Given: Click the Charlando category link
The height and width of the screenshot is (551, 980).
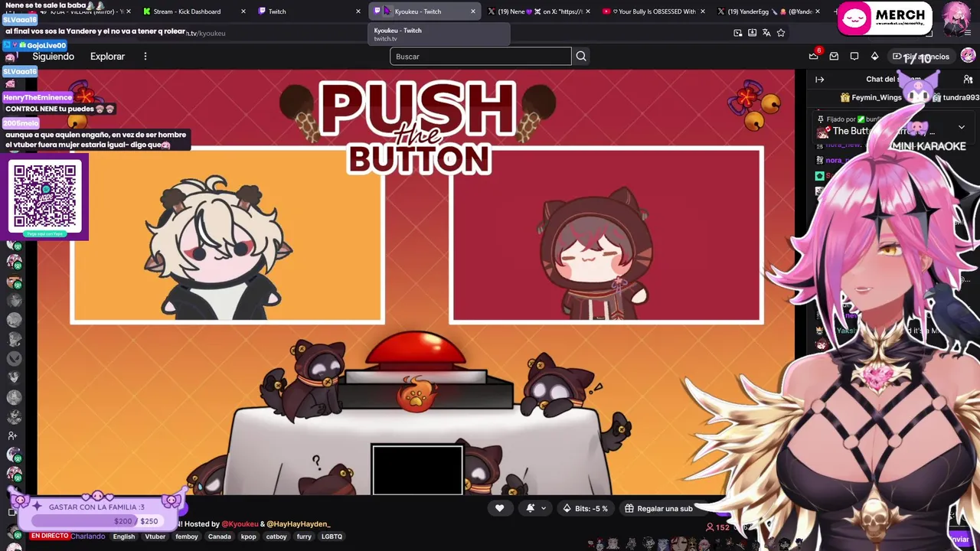Looking at the screenshot, I should (88, 536).
